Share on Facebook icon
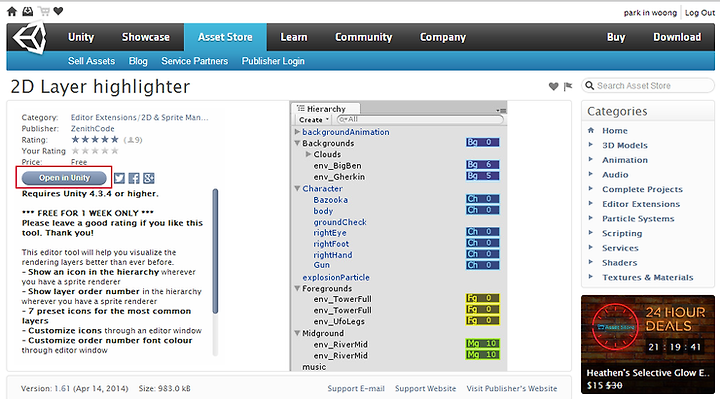The image size is (720, 399). (134, 178)
